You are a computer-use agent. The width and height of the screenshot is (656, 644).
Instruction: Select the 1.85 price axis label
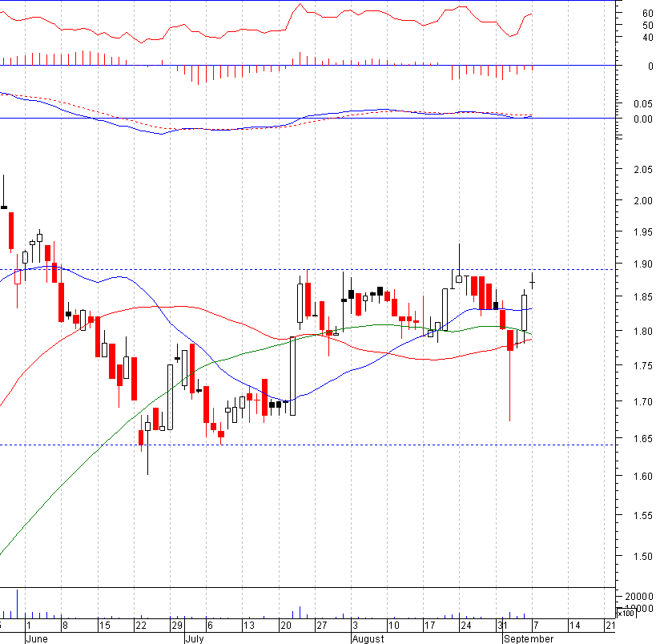(643, 297)
